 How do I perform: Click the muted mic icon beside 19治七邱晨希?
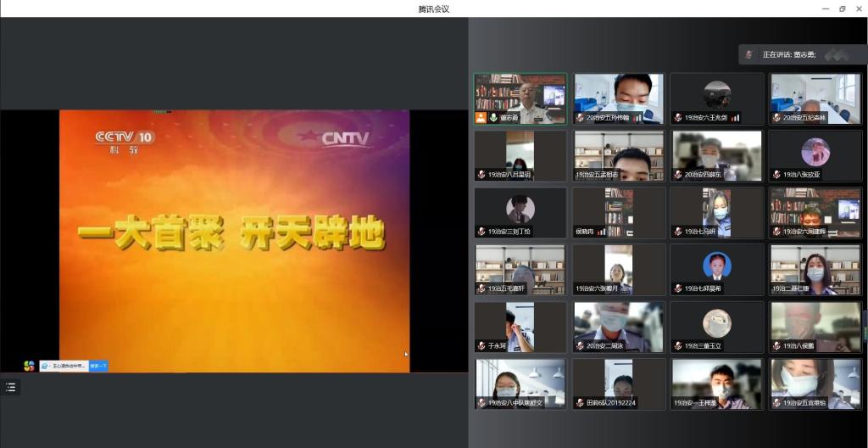coord(678,288)
